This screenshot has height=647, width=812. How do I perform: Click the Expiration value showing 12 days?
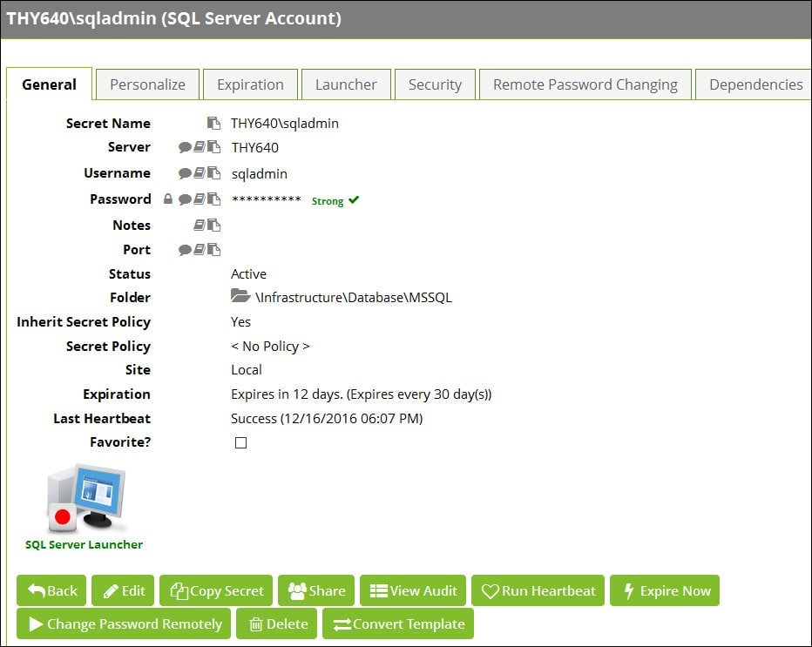[x=362, y=394]
